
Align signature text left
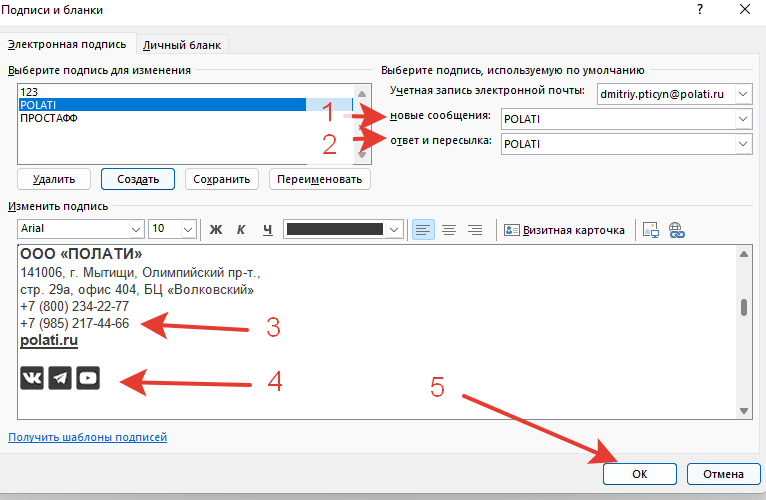423,230
